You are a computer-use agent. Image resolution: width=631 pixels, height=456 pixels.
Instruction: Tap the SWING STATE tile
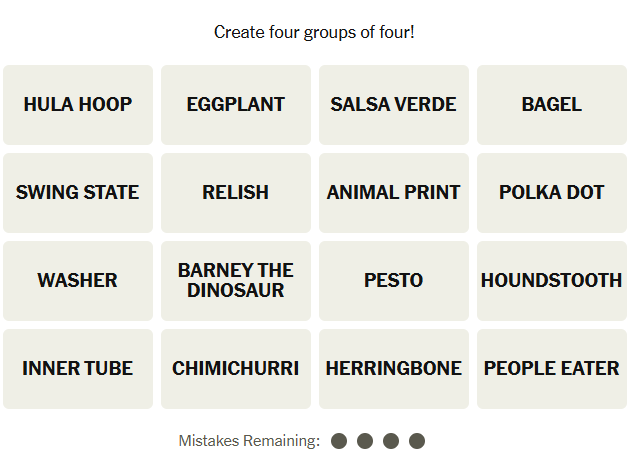click(x=78, y=193)
